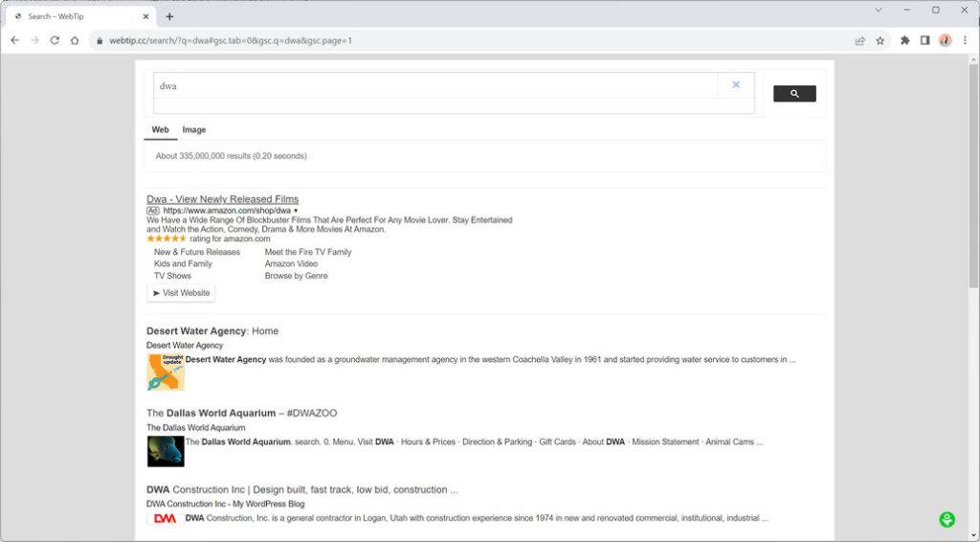Screen dimensions: 980x542
Task: Toggle the browser side panel
Action: coord(925,40)
